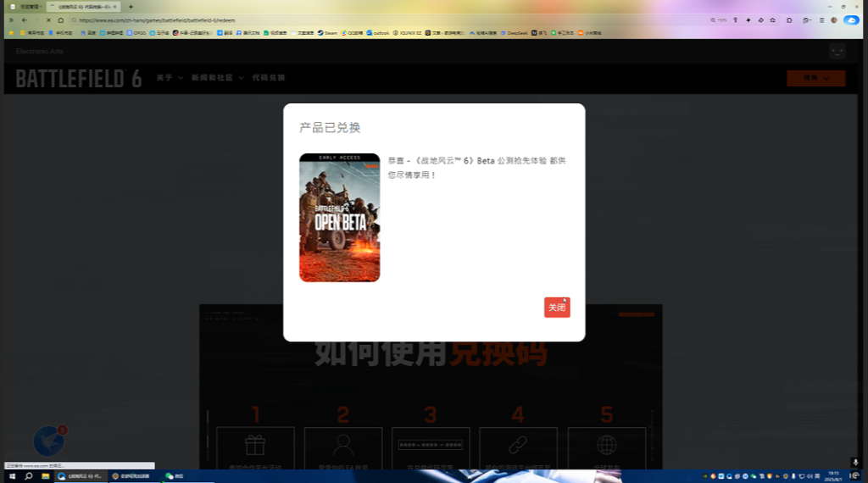Open the Steam bookmark
Viewport: 868px width, 483px height.
[327, 33]
